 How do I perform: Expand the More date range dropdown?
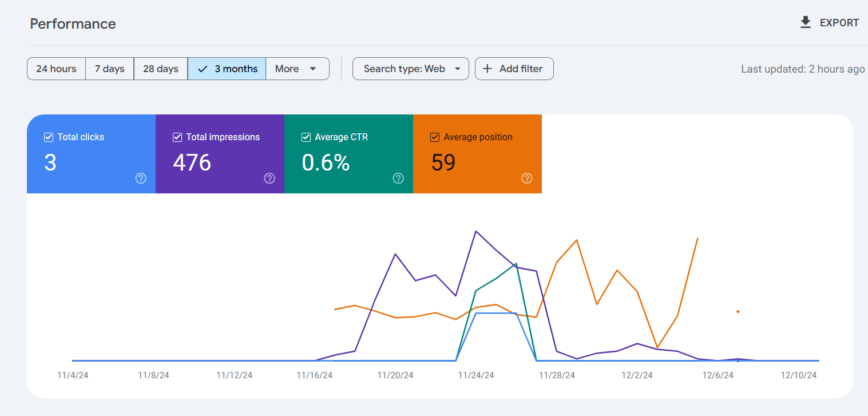point(297,69)
